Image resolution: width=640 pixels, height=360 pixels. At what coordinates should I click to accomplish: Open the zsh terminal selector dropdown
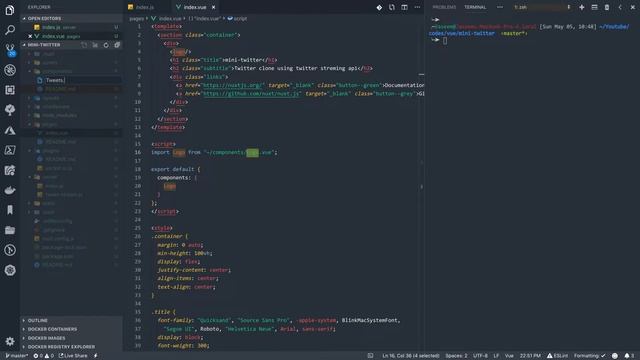tap(542, 7)
